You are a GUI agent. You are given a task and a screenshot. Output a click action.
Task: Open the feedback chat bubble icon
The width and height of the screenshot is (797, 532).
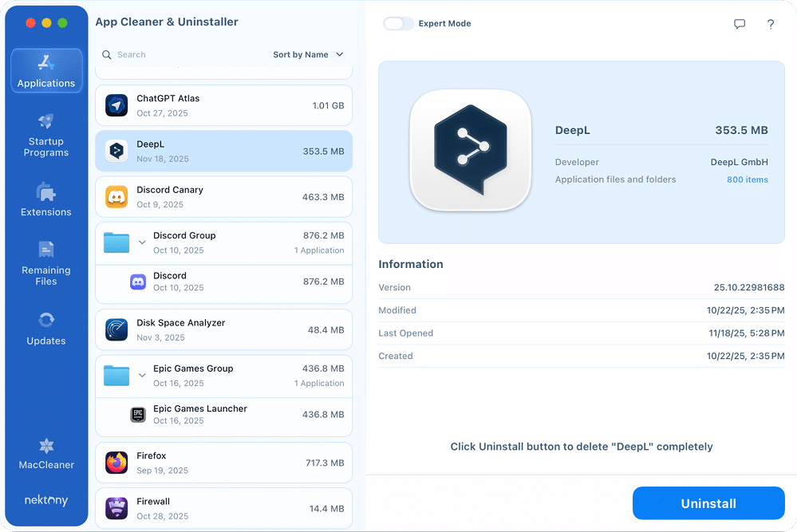click(740, 24)
